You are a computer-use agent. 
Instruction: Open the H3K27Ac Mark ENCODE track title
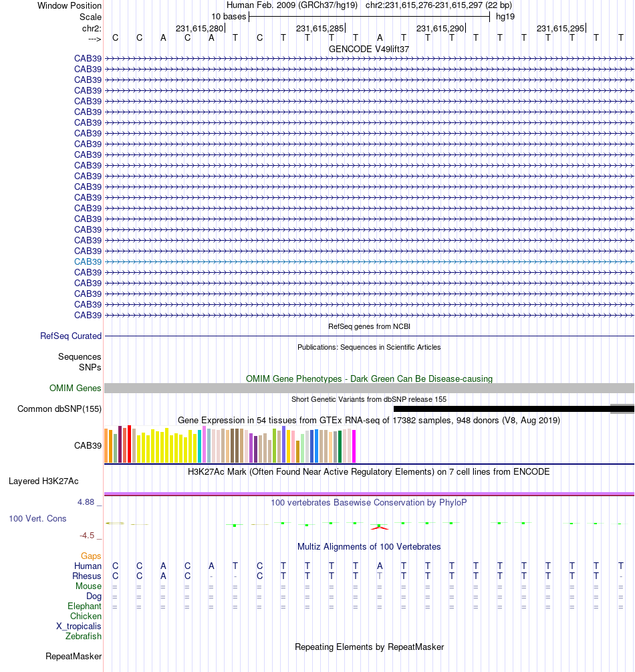(x=369, y=472)
